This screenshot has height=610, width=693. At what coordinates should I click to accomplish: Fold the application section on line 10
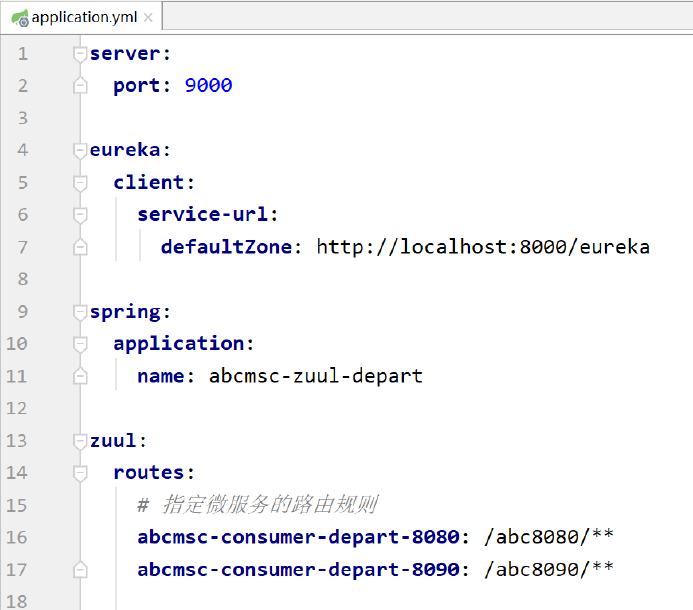coord(80,344)
